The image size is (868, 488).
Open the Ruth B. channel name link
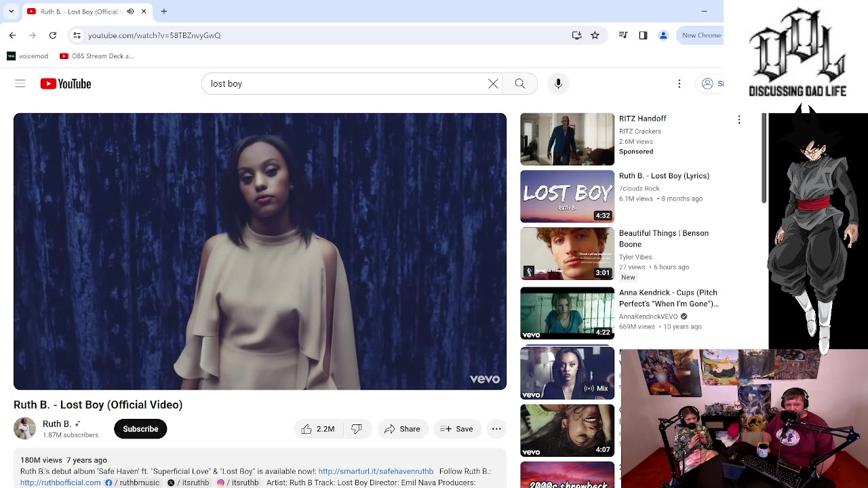56,424
